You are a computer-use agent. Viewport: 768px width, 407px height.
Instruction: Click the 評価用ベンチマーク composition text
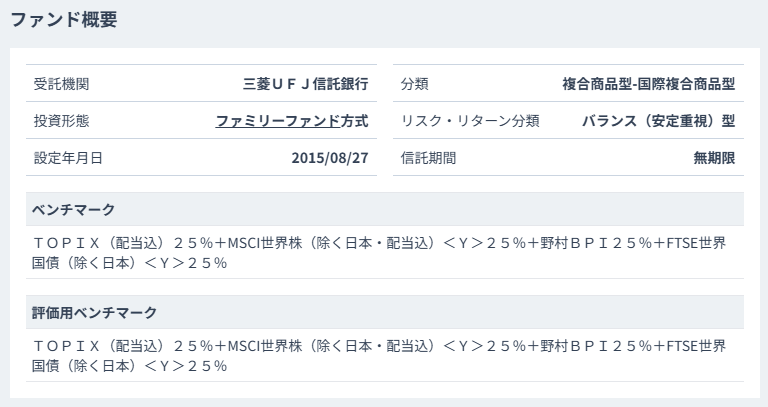[x=379, y=356]
